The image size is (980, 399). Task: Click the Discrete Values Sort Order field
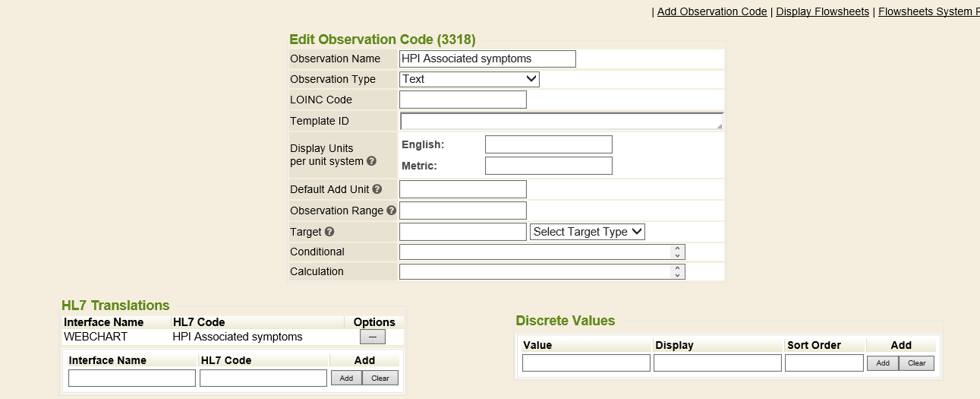tap(824, 363)
